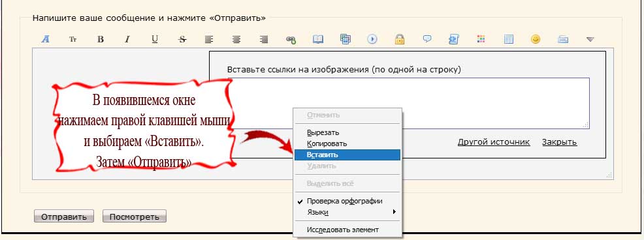Viewport: 644px width, 240px height.
Task: Expand the Языки submenu arrow
Action: (x=394, y=212)
